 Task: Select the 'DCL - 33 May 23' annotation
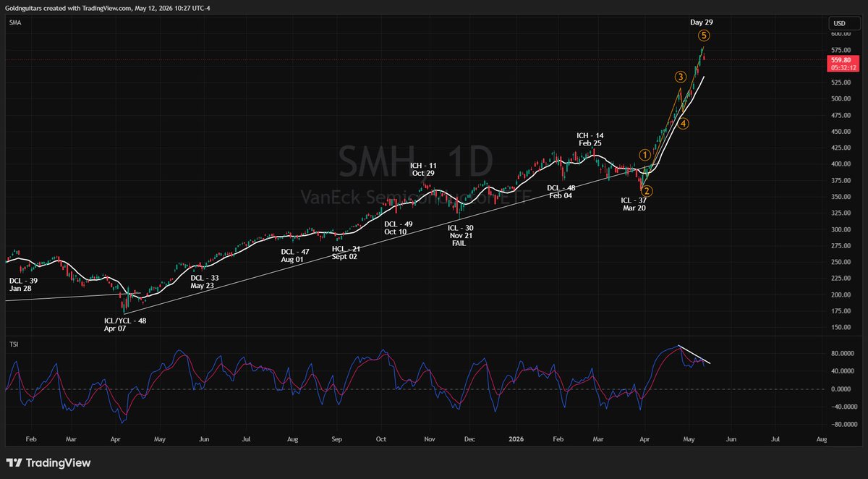coord(204,281)
